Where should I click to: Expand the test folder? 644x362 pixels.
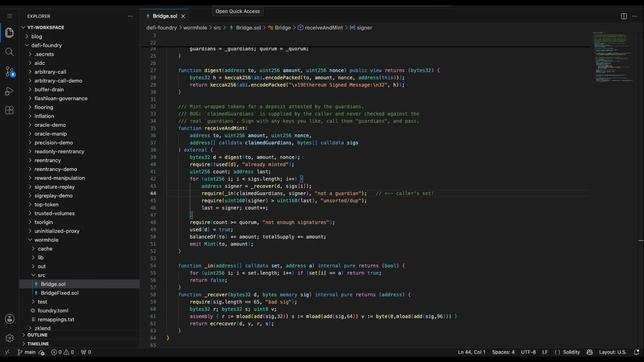point(42,302)
